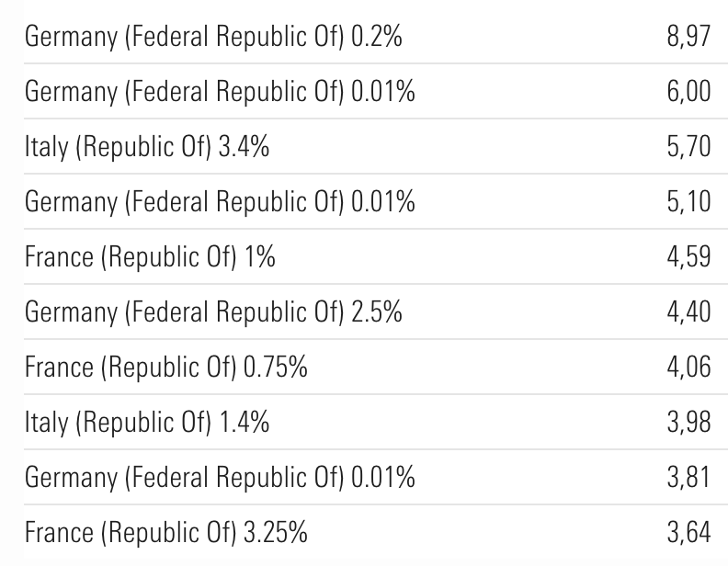Open Germany 0.01% holding valued 6,00

click(220, 92)
